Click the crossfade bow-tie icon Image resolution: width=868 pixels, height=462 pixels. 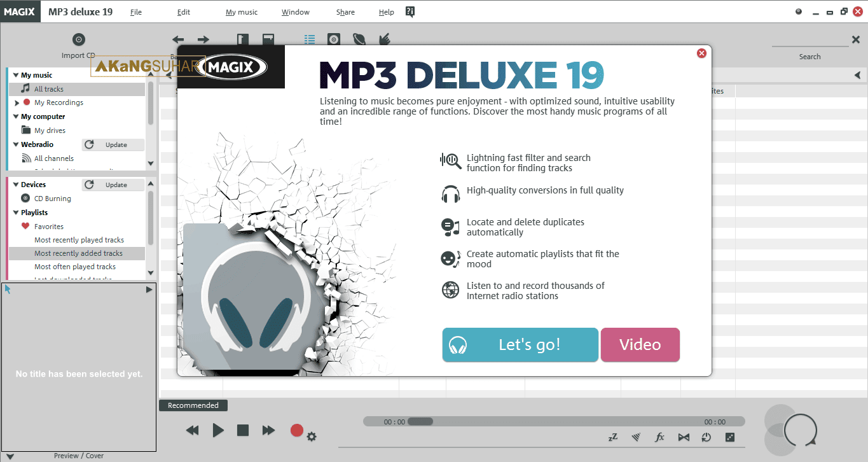point(684,437)
